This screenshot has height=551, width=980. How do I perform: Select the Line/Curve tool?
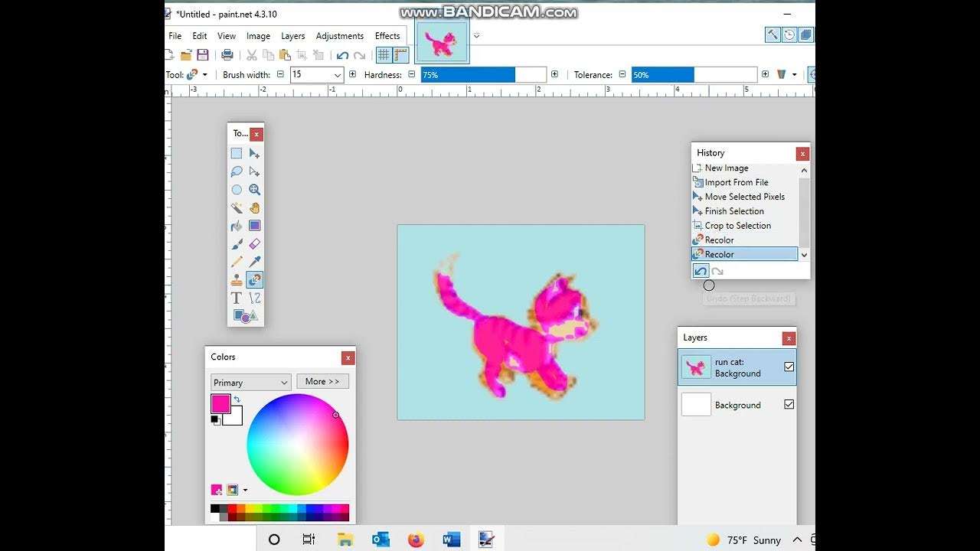tap(255, 298)
